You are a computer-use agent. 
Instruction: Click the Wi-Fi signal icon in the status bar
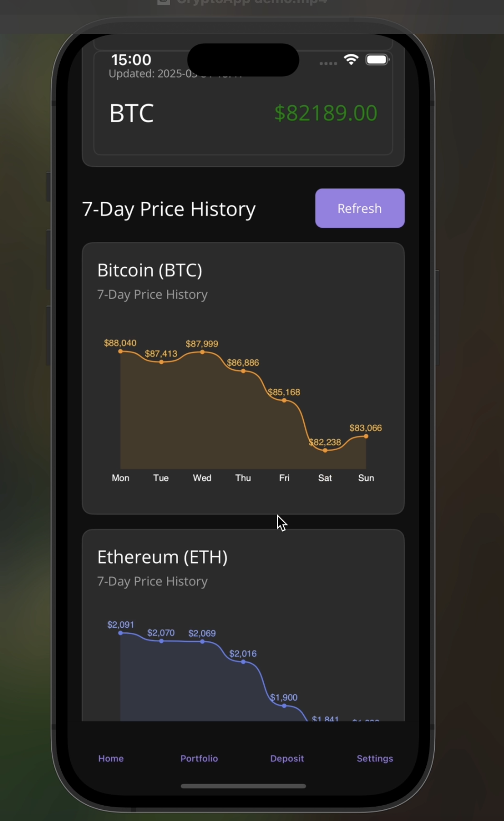[x=351, y=60]
